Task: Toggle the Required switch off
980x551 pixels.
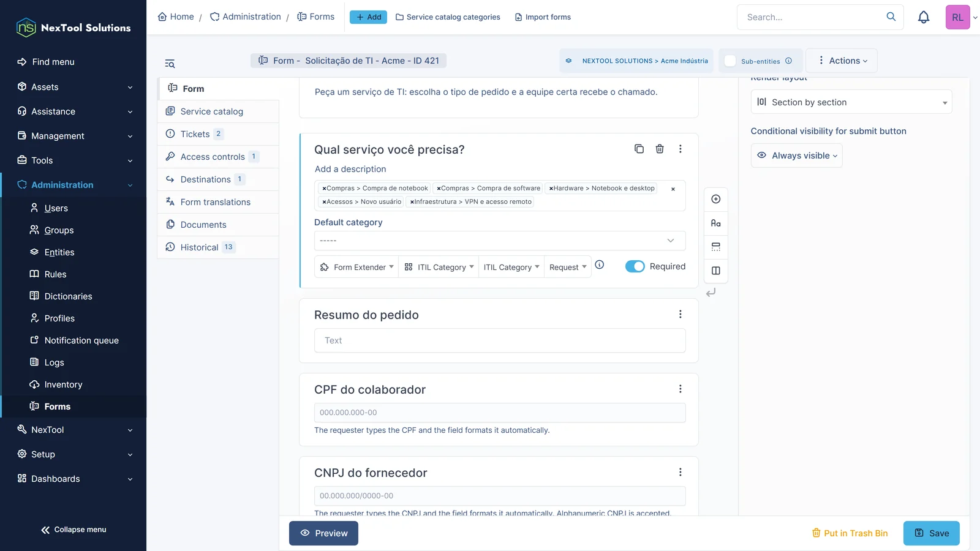Action: (635, 266)
